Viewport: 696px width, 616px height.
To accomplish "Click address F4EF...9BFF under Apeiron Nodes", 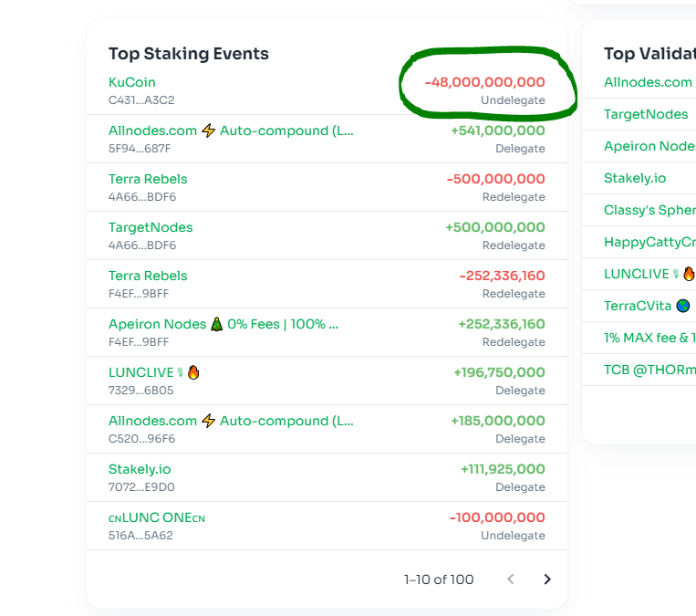I will point(139,342).
